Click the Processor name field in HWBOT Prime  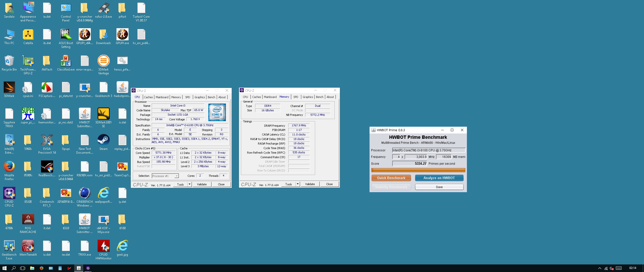(x=429, y=150)
